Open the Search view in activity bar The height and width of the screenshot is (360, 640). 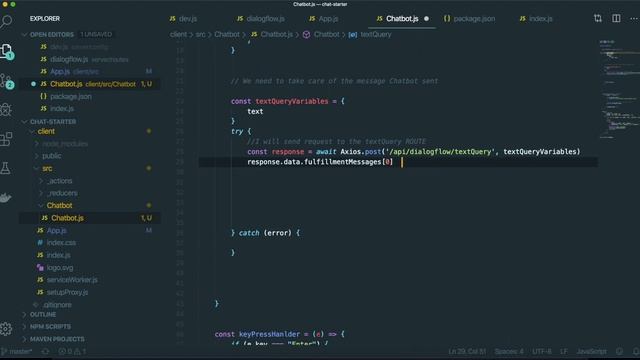6,21
